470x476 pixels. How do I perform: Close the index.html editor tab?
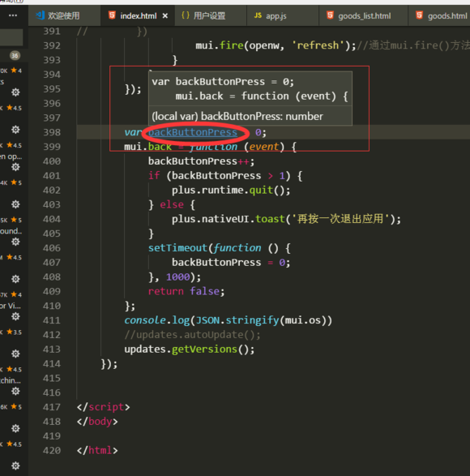(x=164, y=15)
